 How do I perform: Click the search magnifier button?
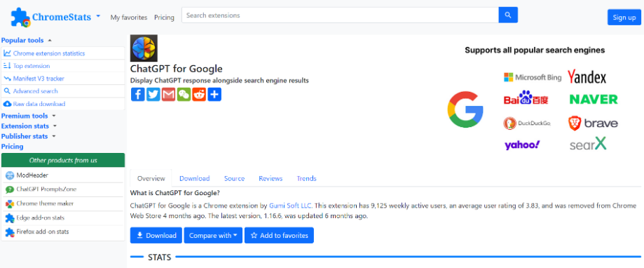pyautogui.click(x=508, y=15)
